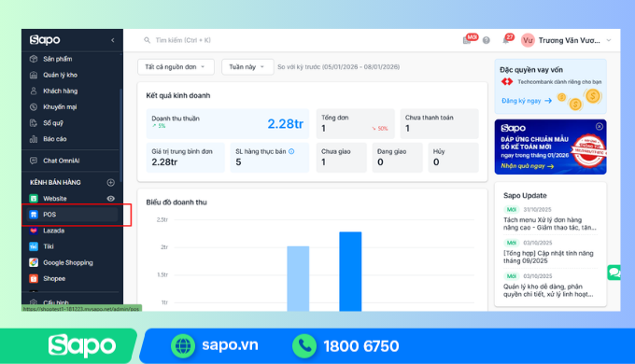635x364 pixels.
Task: Open the Google Shopping channel icon
Action: click(x=34, y=262)
